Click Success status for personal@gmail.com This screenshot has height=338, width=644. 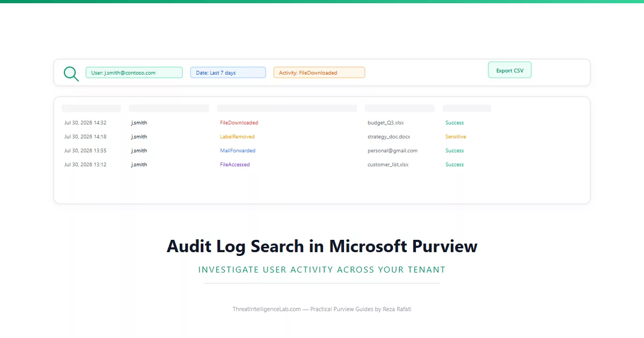click(x=455, y=151)
